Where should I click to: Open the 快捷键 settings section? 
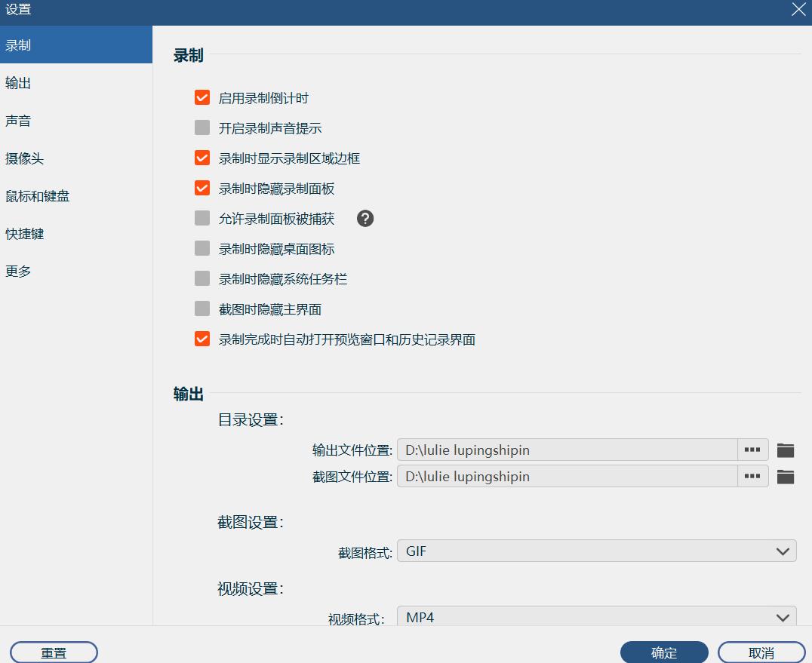(24, 234)
